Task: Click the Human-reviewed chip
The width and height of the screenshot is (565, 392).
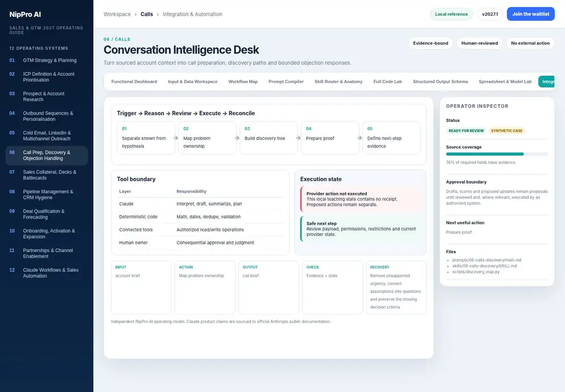Action: tap(480, 43)
